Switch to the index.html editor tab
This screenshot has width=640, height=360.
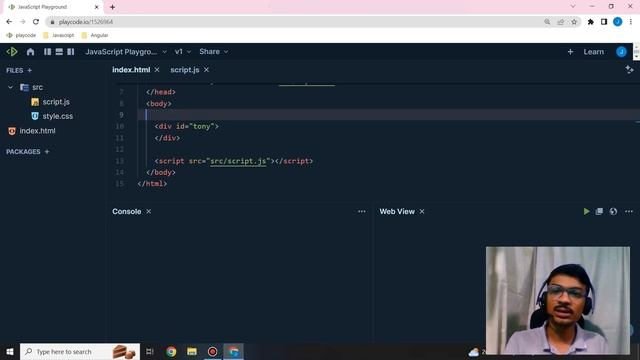pyautogui.click(x=131, y=70)
